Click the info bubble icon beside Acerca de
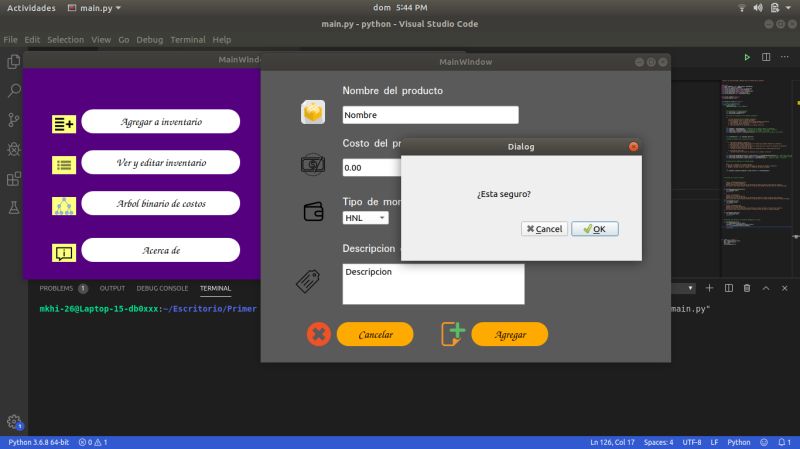The image size is (800, 449). (64, 253)
